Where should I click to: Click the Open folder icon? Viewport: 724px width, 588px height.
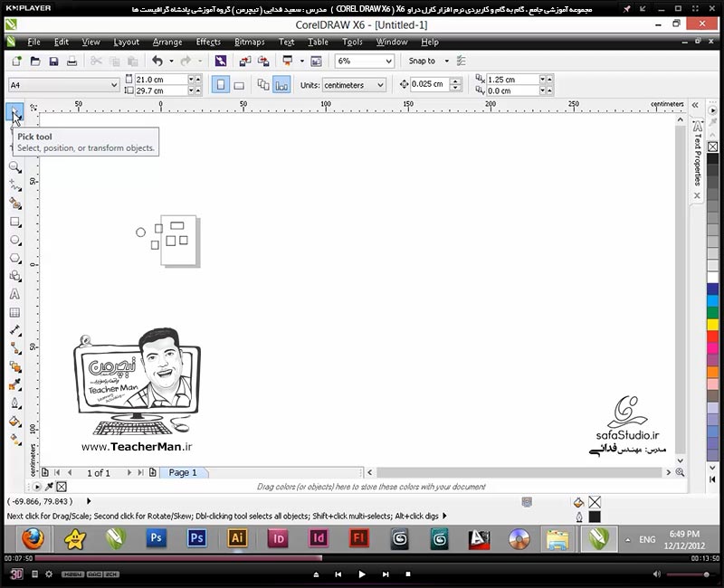[x=35, y=61]
